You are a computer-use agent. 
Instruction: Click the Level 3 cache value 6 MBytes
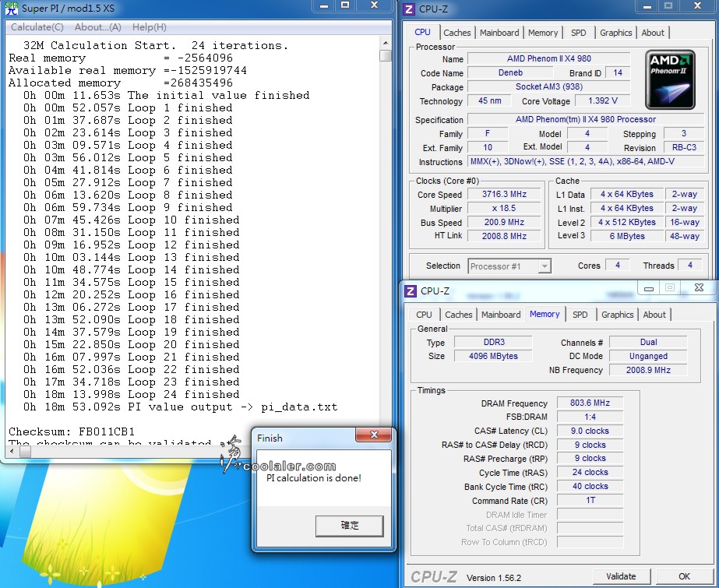coord(627,236)
